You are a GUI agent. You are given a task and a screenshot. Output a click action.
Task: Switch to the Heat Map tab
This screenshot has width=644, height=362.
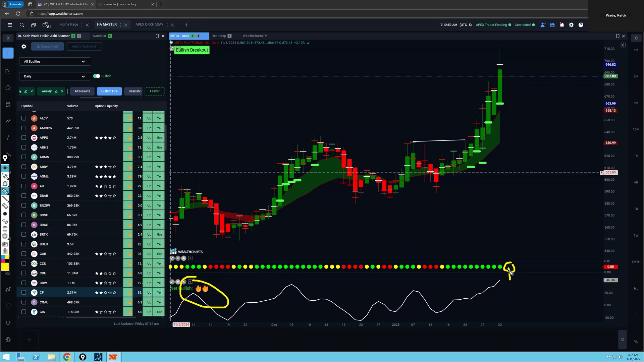point(219,36)
